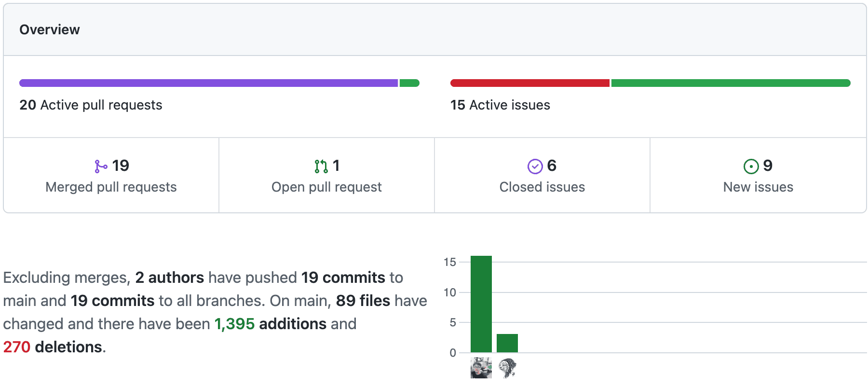Select the Open pull request label
868x389 pixels.
[326, 187]
